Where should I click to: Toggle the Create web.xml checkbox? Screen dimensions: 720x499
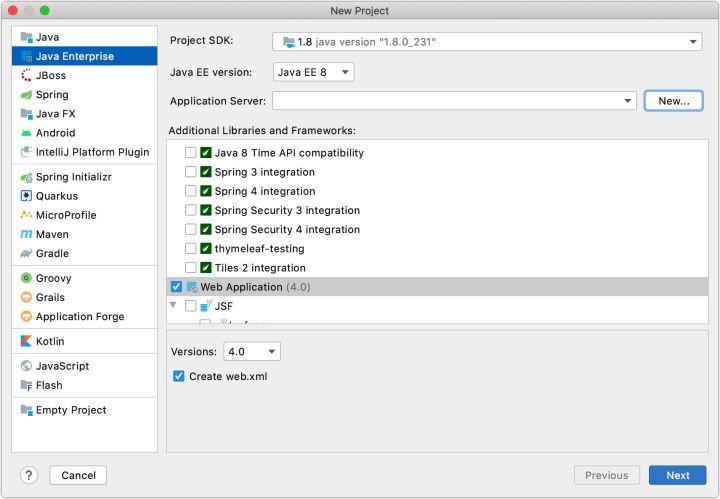[179, 376]
